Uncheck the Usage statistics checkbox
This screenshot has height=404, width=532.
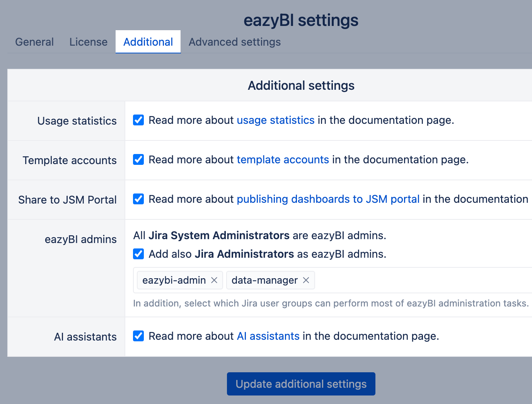click(138, 120)
